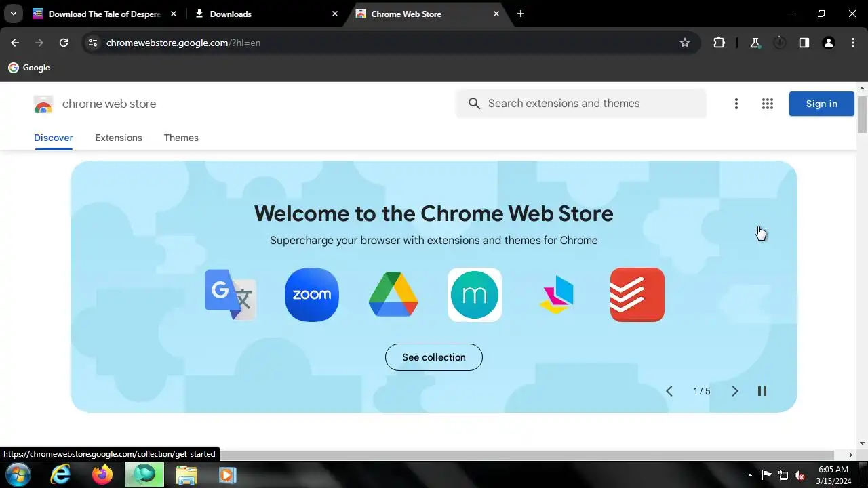Go forward with the forward arrow
868x488 pixels.
point(39,43)
